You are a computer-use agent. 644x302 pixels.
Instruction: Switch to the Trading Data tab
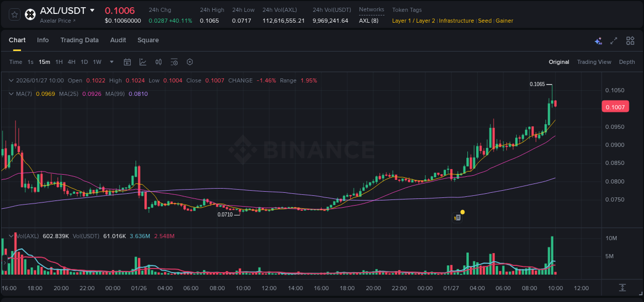pyautogui.click(x=79, y=40)
